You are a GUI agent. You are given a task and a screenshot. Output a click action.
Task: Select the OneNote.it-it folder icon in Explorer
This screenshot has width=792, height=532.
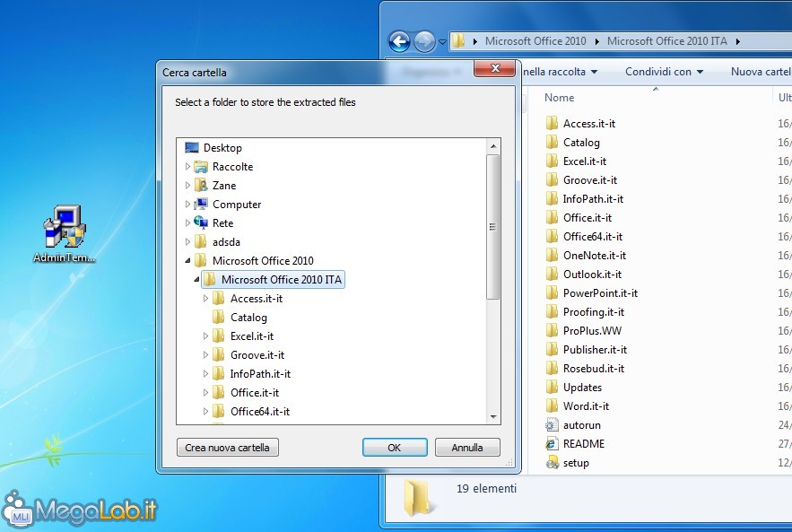point(553,255)
